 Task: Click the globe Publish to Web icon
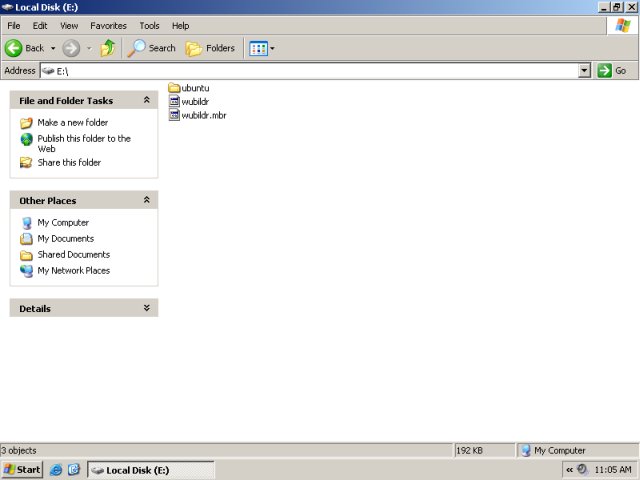[27, 139]
